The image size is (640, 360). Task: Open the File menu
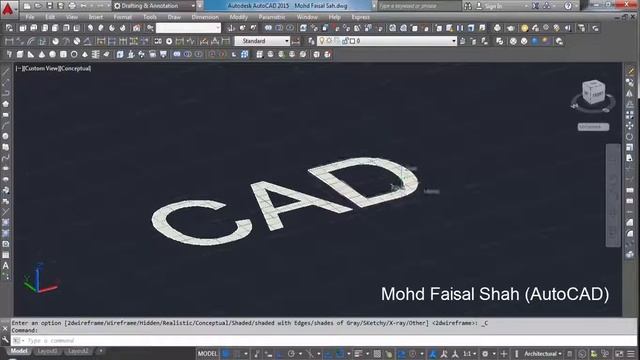pos(30,17)
